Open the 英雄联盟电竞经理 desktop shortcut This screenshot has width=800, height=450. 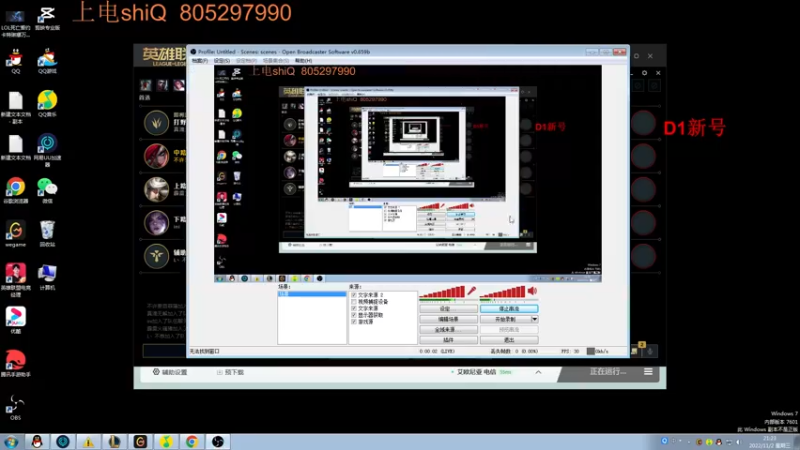tap(15, 280)
